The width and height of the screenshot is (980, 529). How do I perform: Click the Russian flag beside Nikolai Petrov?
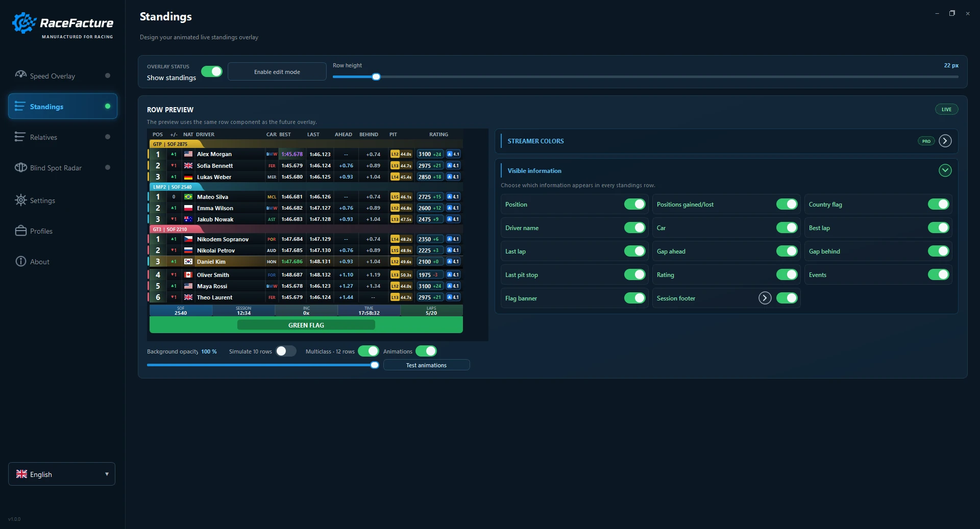coord(188,250)
